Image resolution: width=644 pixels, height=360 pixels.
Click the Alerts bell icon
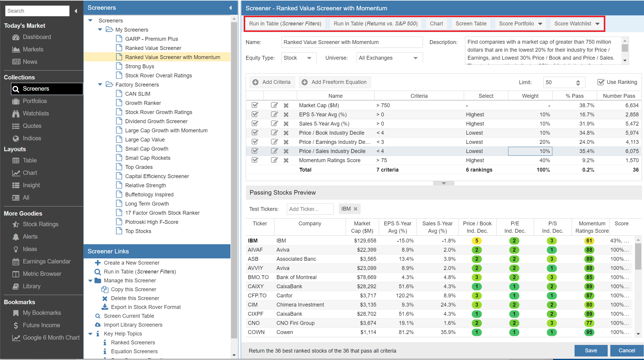(x=16, y=237)
